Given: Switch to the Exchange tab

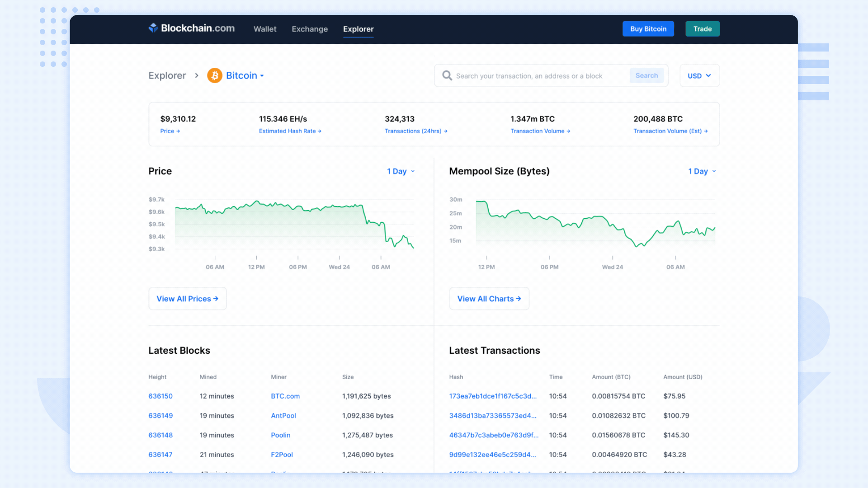Looking at the screenshot, I should [x=310, y=29].
